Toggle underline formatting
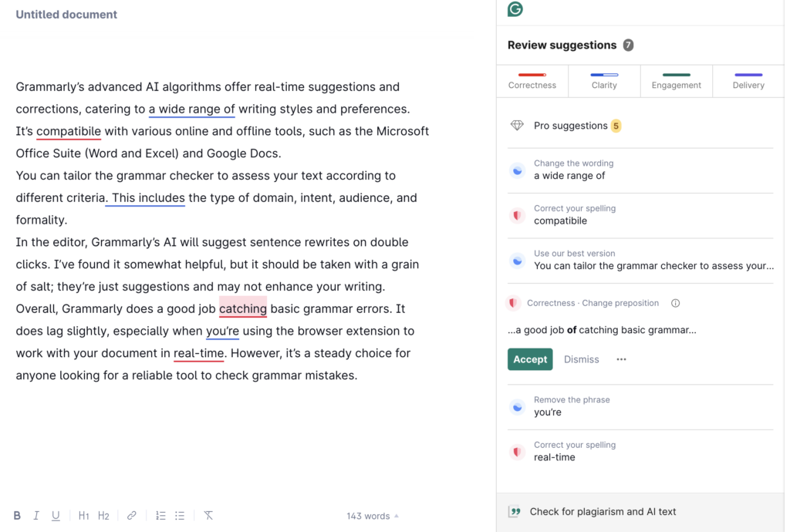Screen dimensions: 790x532 [x=56, y=516]
